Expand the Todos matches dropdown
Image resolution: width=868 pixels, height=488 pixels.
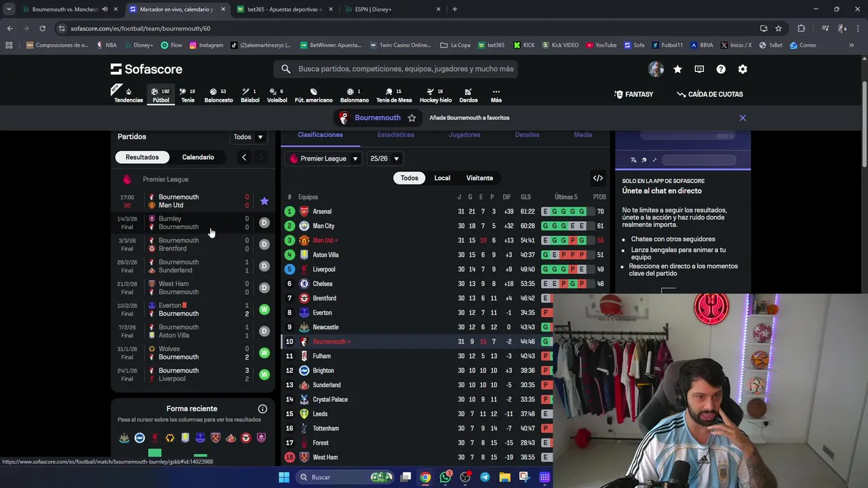click(248, 137)
